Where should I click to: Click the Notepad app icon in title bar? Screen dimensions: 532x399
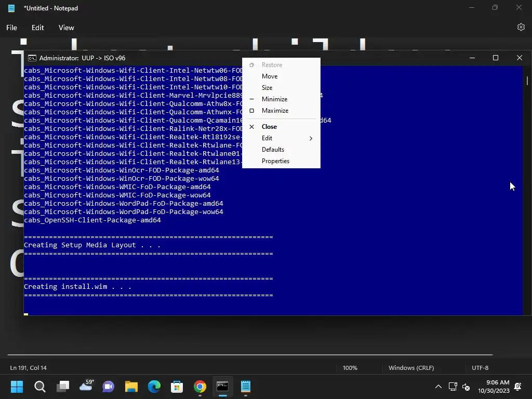[x=11, y=8]
